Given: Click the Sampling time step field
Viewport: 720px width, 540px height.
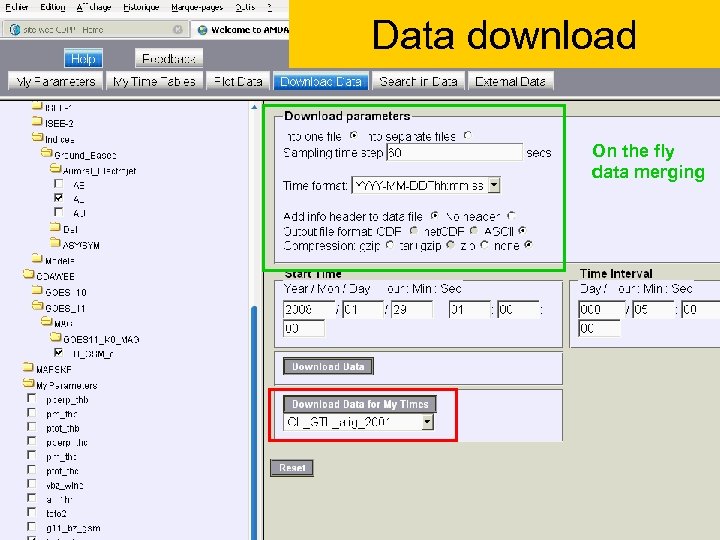Looking at the screenshot, I should coord(455,152).
